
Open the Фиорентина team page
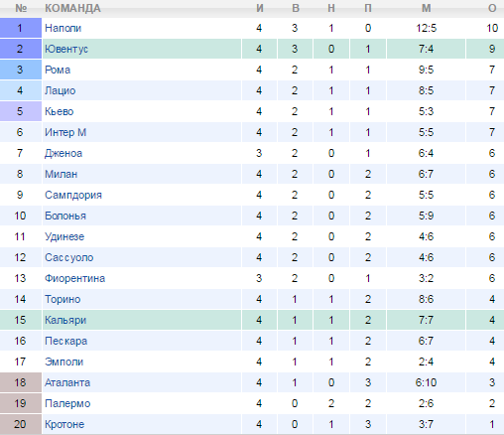coord(74,278)
